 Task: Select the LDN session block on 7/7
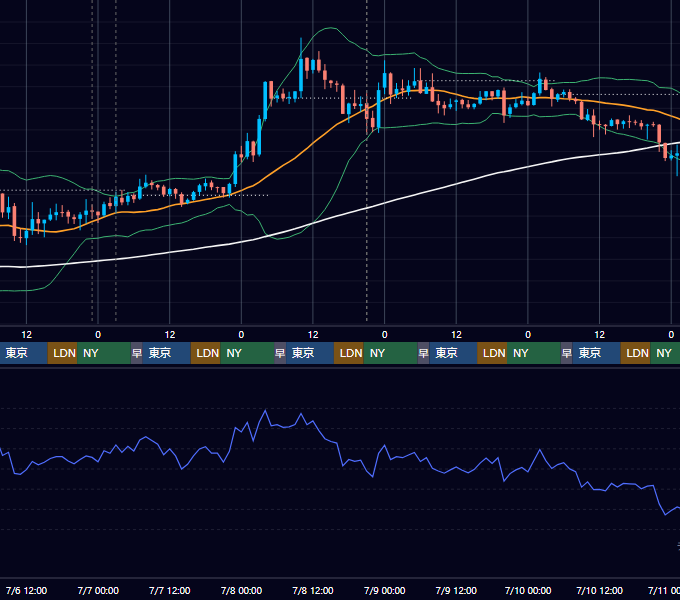point(206,353)
